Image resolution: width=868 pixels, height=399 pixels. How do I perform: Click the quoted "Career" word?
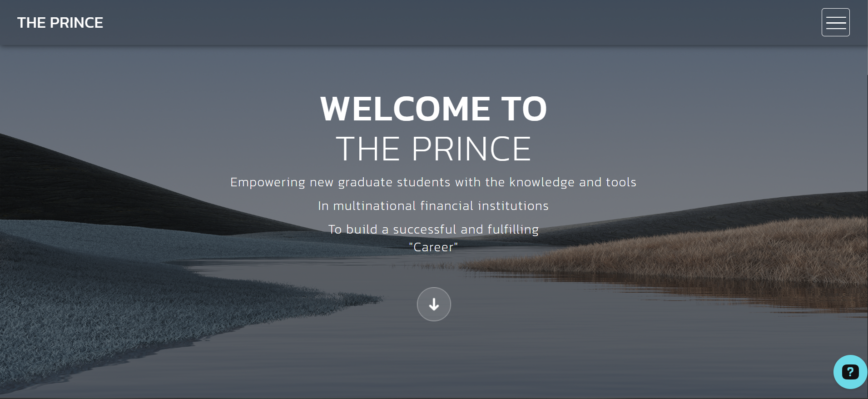433,247
